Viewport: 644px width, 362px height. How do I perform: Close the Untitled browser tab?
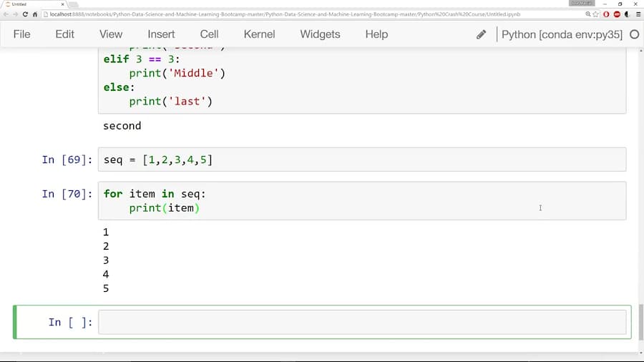point(62,4)
